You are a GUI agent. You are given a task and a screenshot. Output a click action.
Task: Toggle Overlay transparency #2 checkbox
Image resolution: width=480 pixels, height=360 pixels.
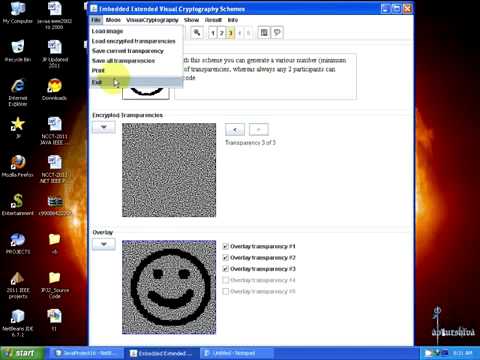pyautogui.click(x=225, y=258)
